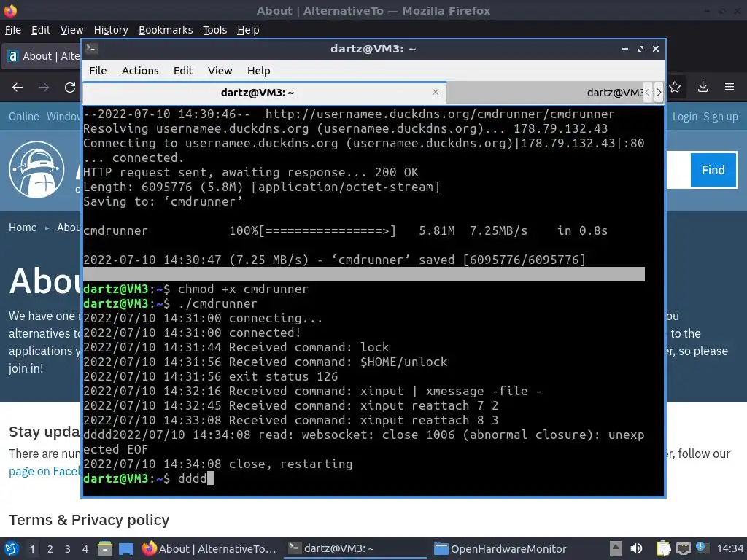
Task: Open the taskbar start menu icon
Action: (12, 548)
